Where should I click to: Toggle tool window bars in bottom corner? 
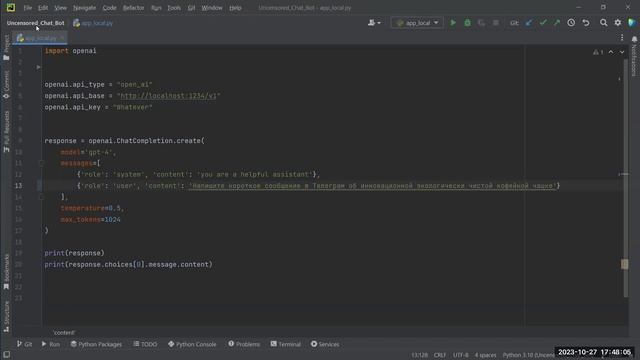point(6,355)
